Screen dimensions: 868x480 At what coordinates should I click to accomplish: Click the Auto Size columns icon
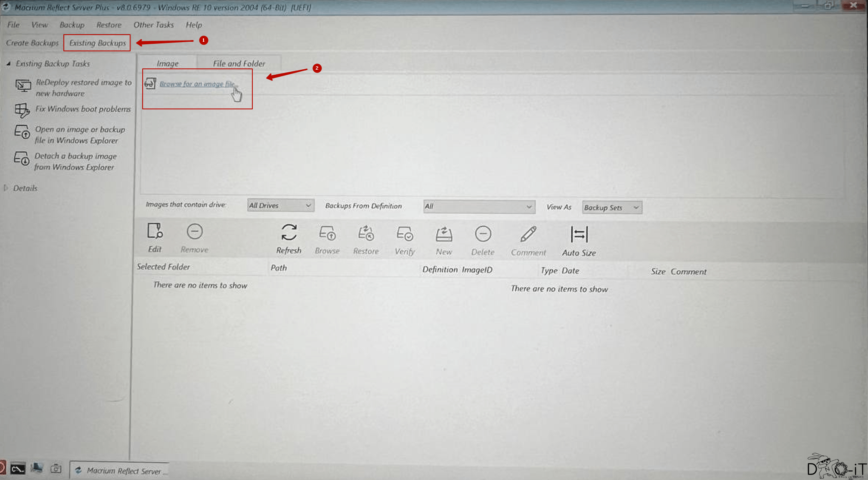[x=579, y=235]
